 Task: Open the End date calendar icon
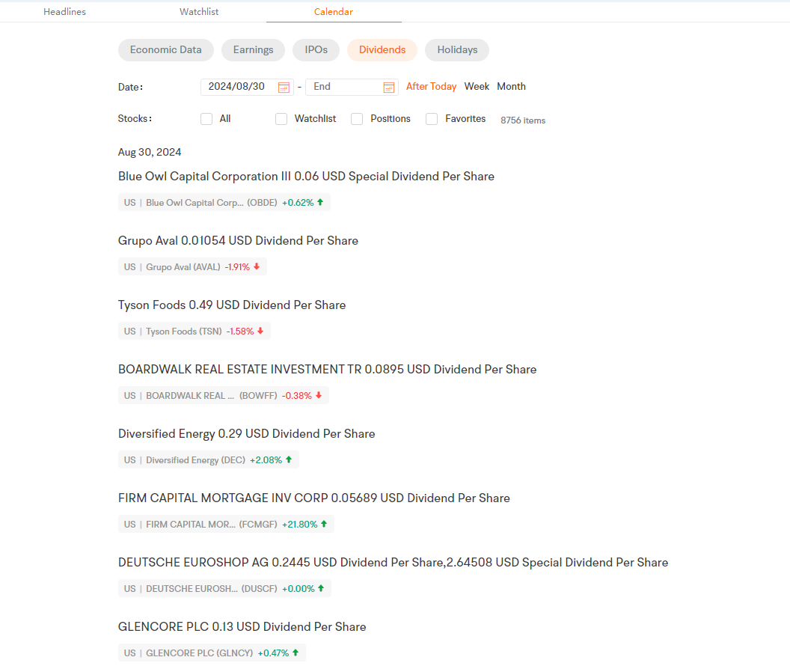click(x=388, y=88)
